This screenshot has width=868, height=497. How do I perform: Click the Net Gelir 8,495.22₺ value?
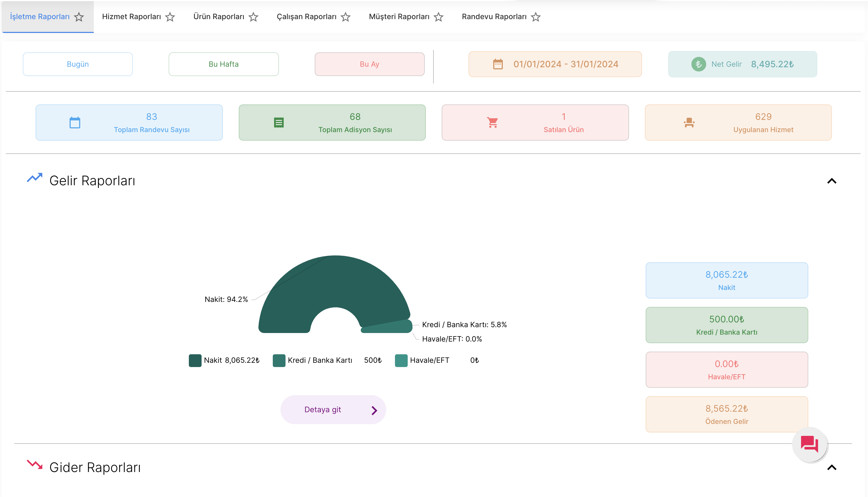tap(772, 64)
